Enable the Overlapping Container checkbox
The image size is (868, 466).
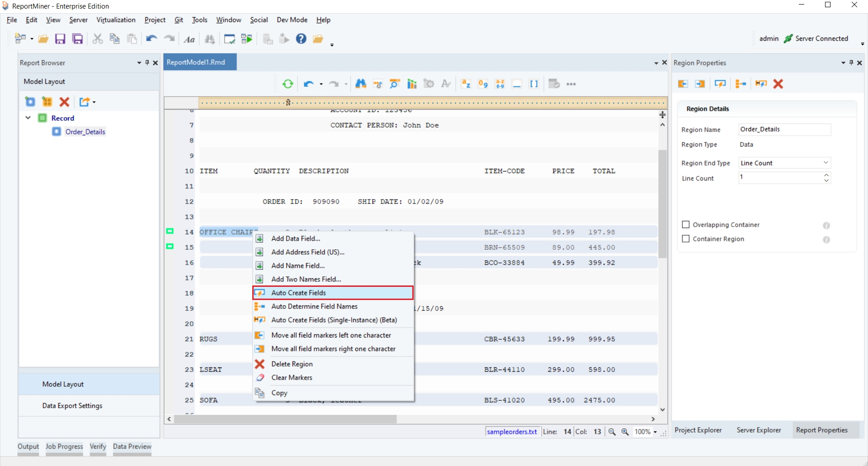(x=686, y=225)
